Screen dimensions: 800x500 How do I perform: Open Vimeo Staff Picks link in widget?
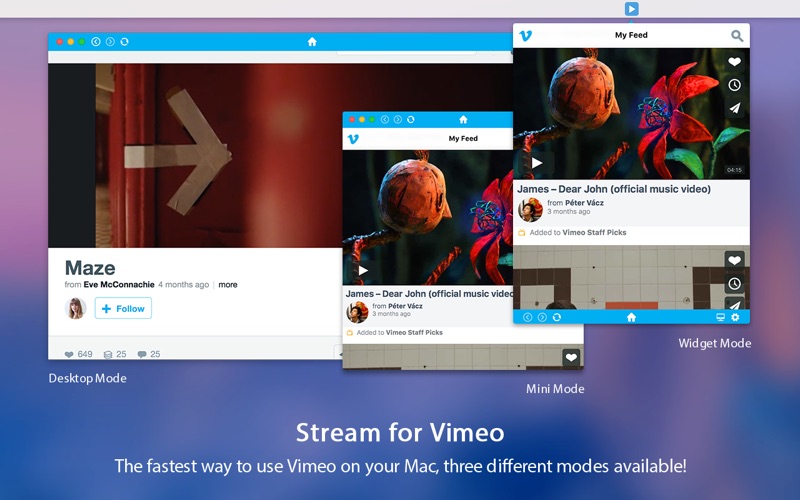594,232
